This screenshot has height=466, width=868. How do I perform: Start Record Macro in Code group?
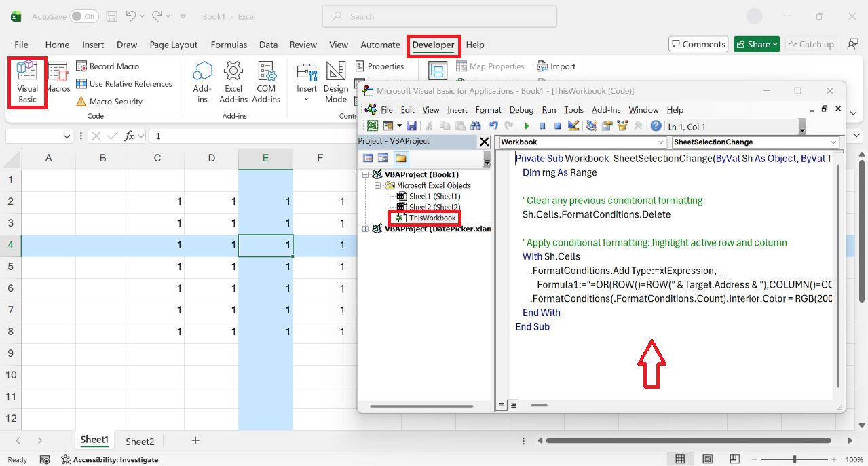[107, 66]
